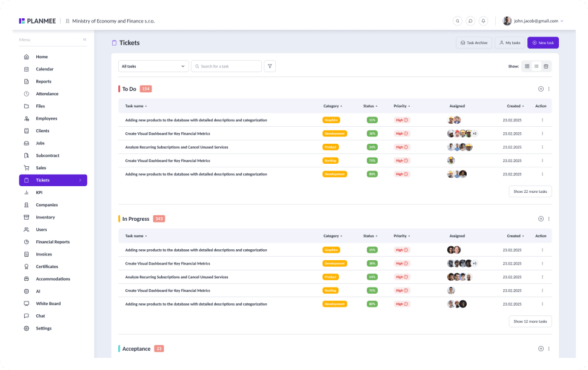Sort To Do table by Category
The height and width of the screenshot is (370, 588).
[x=333, y=106]
